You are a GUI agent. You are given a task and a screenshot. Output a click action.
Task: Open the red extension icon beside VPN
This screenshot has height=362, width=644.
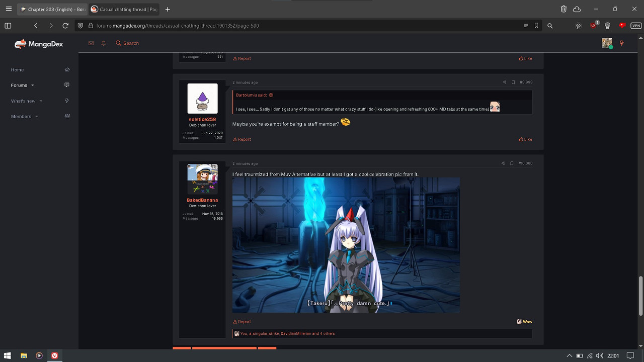(622, 25)
